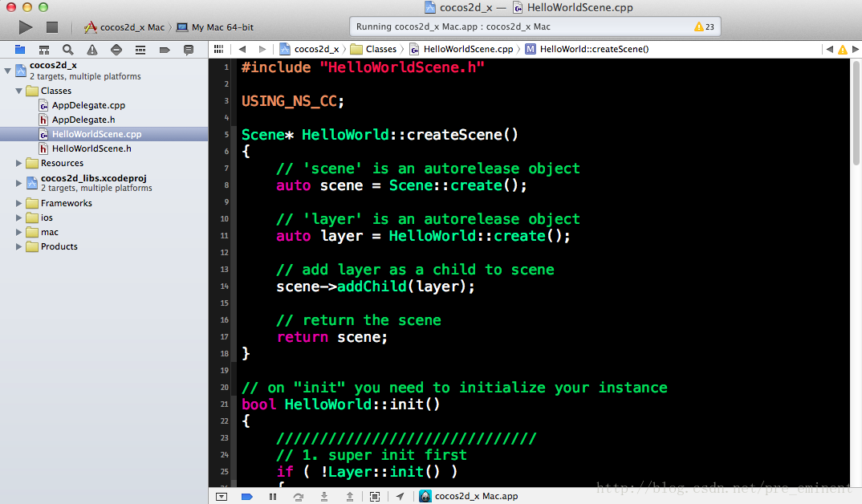Image resolution: width=862 pixels, height=504 pixels.
Task: Collapse the cocos2d_x project root
Action: coord(8,71)
